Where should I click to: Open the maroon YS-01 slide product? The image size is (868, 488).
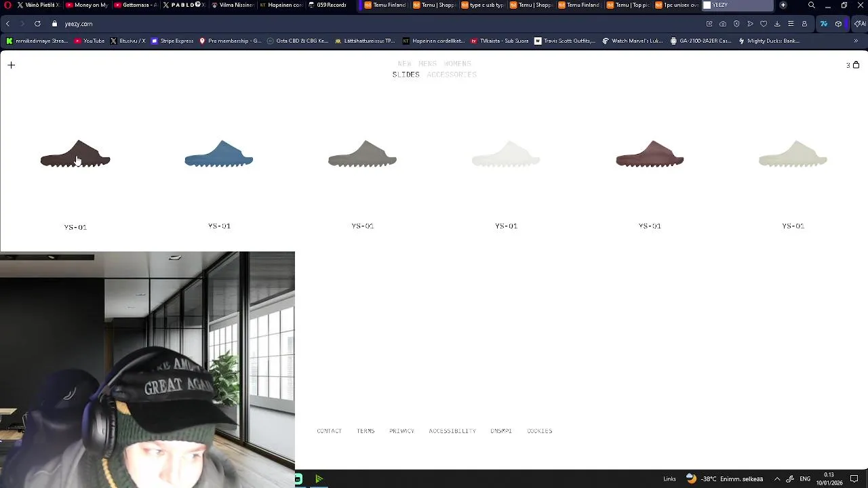click(x=650, y=154)
